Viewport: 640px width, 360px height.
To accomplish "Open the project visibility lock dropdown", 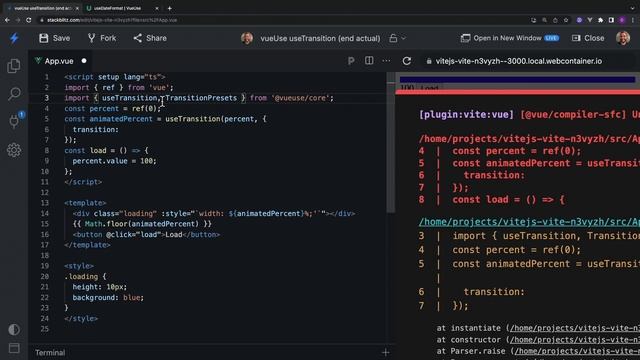I will coord(397,38).
